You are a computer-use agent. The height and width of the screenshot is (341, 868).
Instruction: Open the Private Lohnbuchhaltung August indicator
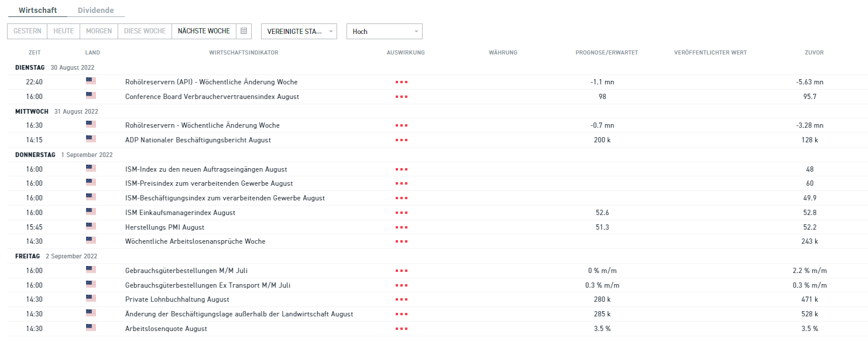(177, 299)
